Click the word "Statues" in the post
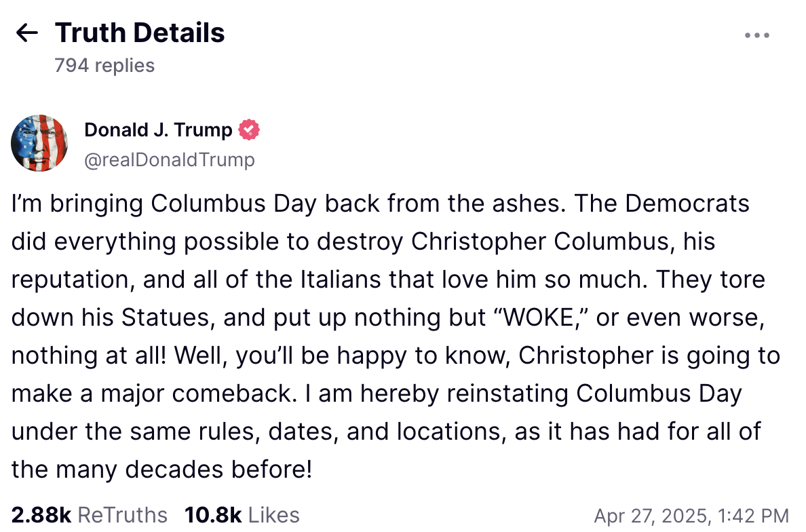This screenshot has width=806, height=532. (164, 318)
